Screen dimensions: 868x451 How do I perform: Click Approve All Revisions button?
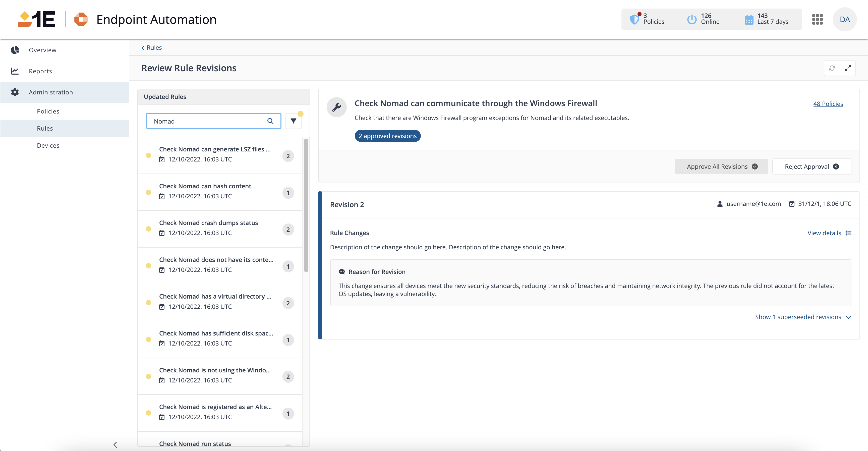pyautogui.click(x=721, y=166)
